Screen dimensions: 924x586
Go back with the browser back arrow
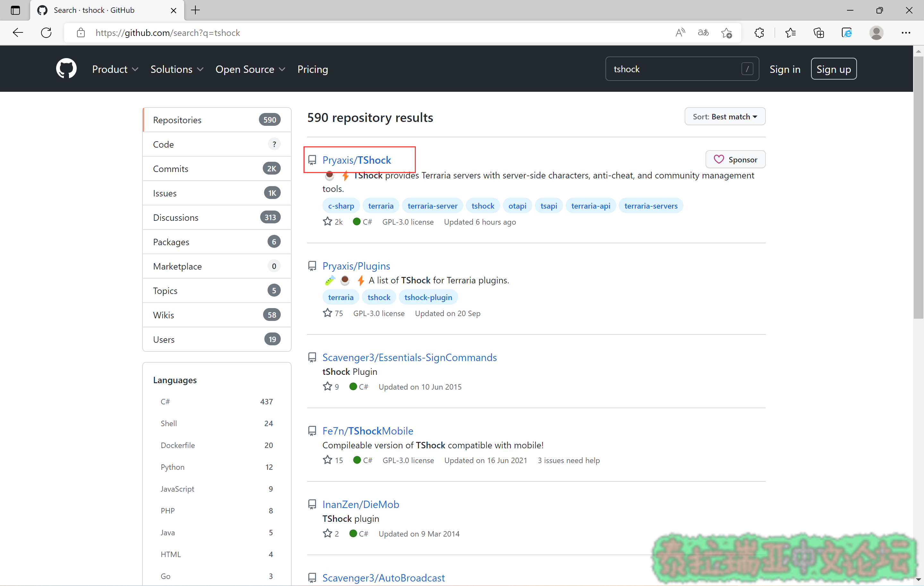pyautogui.click(x=18, y=33)
